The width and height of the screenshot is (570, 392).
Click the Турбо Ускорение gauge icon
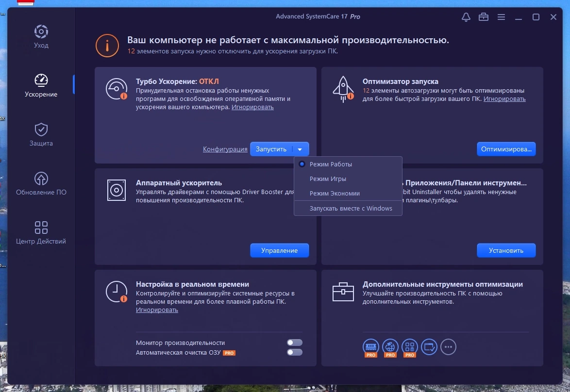[117, 88]
